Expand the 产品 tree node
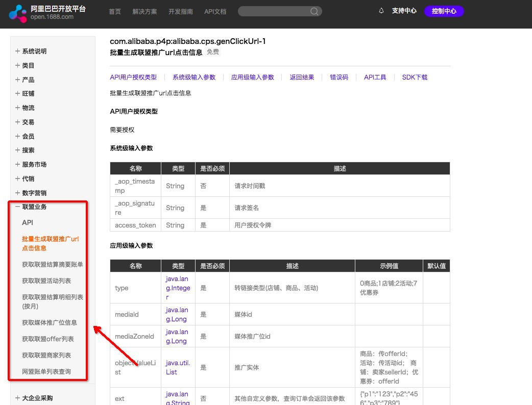 tap(17, 80)
